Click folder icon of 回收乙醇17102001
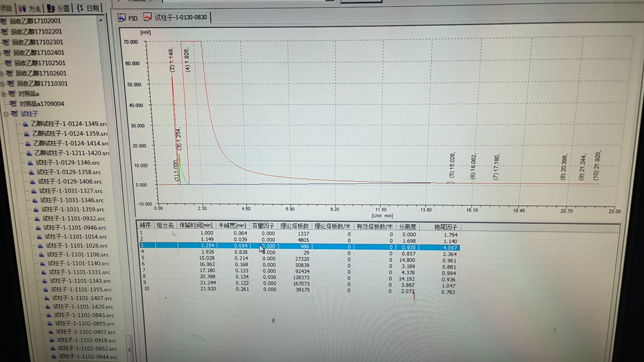644x362 pixels. coord(4,21)
